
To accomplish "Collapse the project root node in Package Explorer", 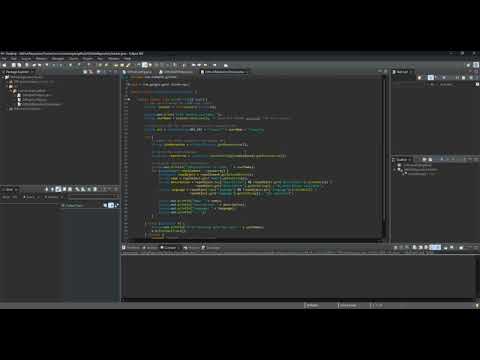I will [3, 77].
